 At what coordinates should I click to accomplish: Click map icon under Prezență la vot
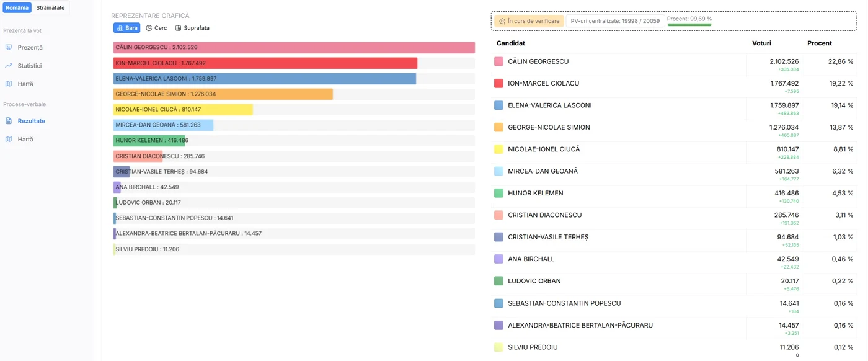click(x=9, y=84)
